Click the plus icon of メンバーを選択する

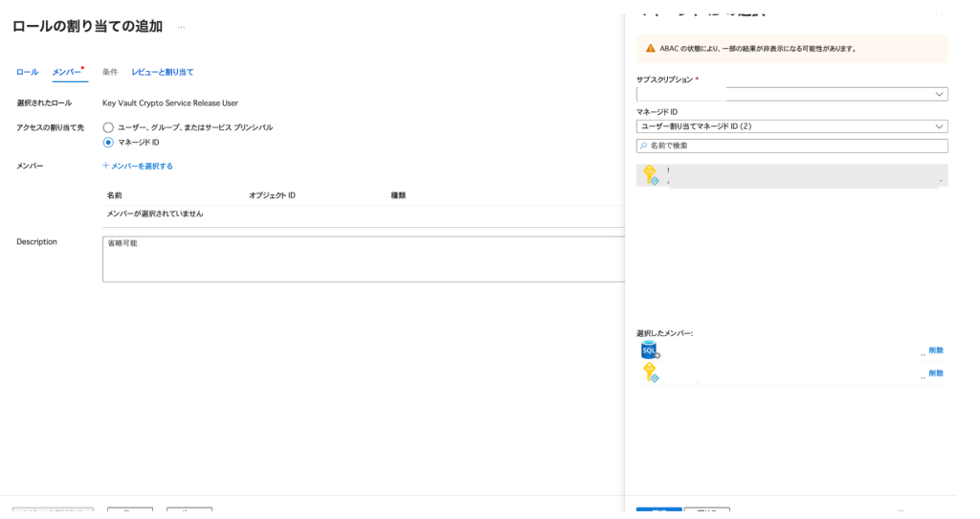point(106,166)
